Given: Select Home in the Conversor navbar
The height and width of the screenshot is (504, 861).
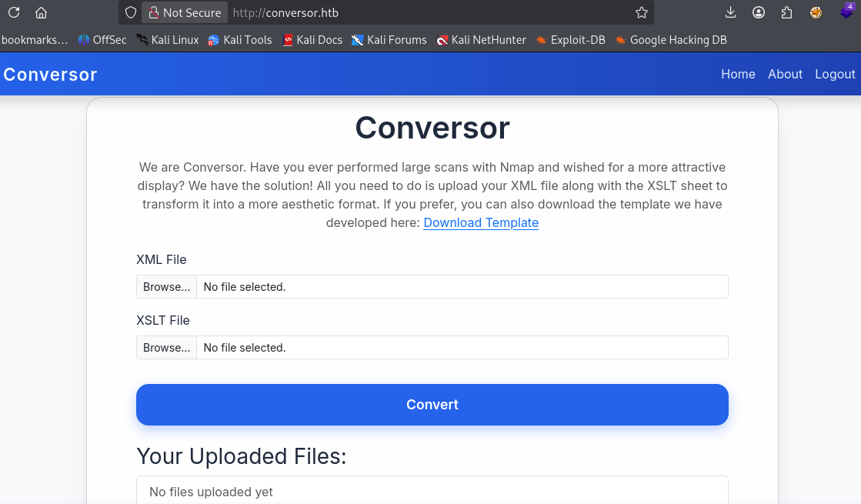Looking at the screenshot, I should 738,74.
